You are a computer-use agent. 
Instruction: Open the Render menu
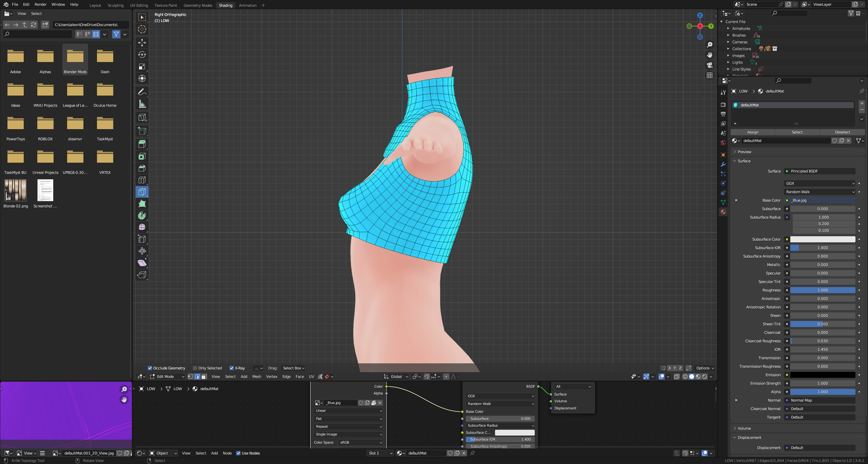tap(41, 4)
